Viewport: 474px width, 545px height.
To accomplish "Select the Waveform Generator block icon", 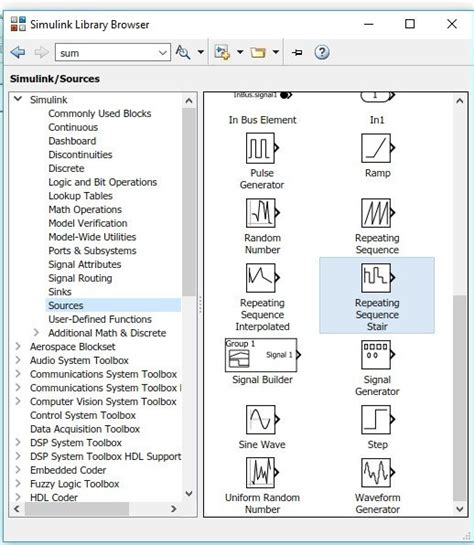I will pyautogui.click(x=378, y=473).
